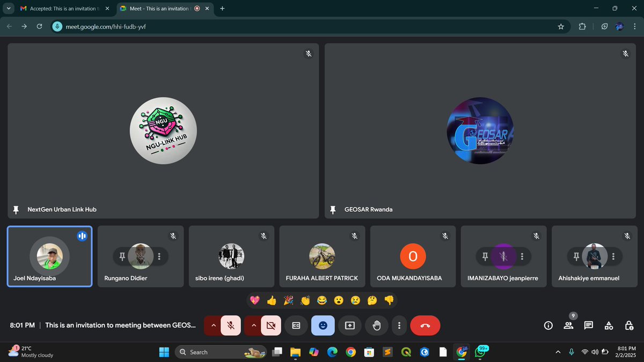
Task: Send the clapping hands reaction
Action: [x=305, y=300]
